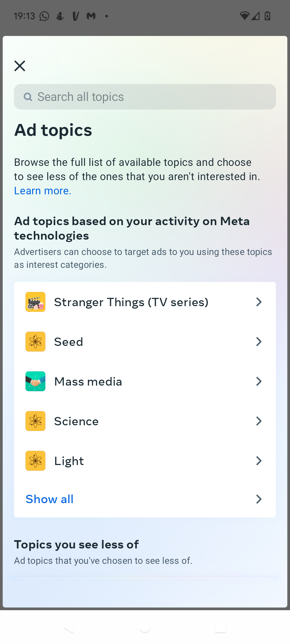This screenshot has width=290, height=644.
Task: Select the Mass media topic label
Action: pyautogui.click(x=88, y=382)
